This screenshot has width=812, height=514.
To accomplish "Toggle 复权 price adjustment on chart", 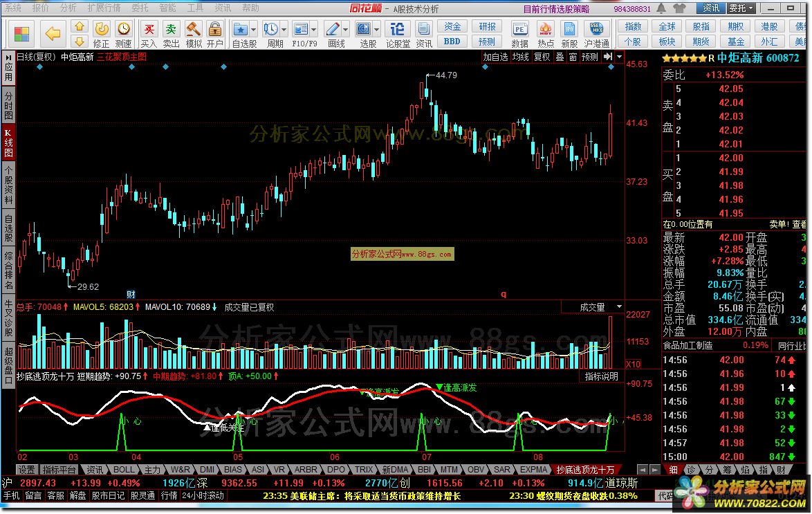I will (542, 57).
